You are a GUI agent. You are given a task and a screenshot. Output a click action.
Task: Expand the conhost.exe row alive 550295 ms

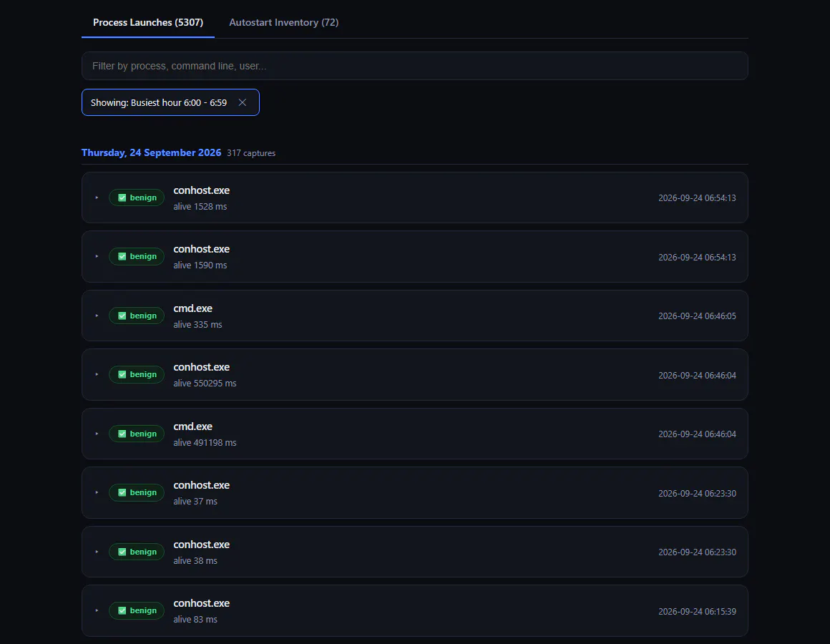point(97,375)
